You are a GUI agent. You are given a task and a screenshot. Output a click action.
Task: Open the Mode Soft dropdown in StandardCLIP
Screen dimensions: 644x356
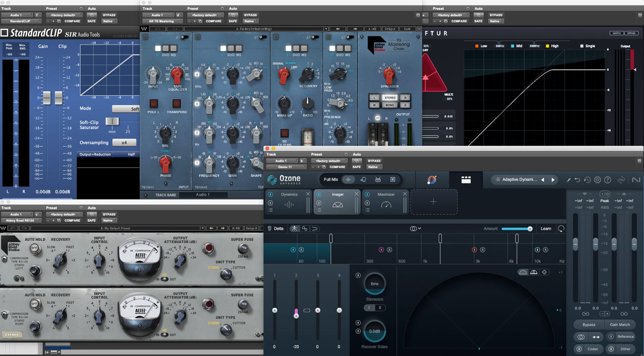pyautogui.click(x=126, y=109)
